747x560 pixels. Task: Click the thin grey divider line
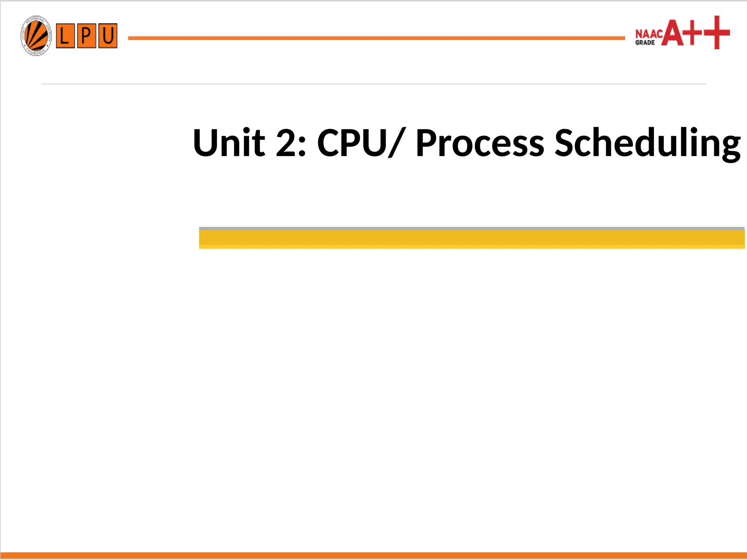tap(373, 84)
